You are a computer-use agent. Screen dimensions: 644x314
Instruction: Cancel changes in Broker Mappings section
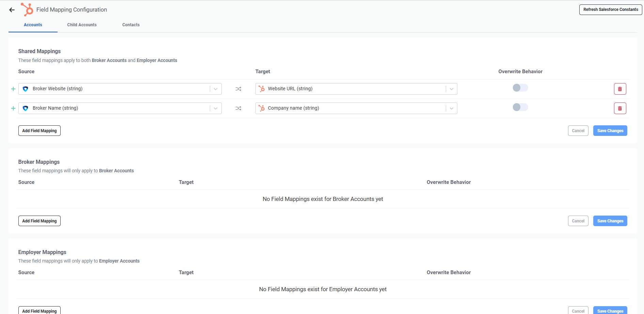click(x=578, y=221)
